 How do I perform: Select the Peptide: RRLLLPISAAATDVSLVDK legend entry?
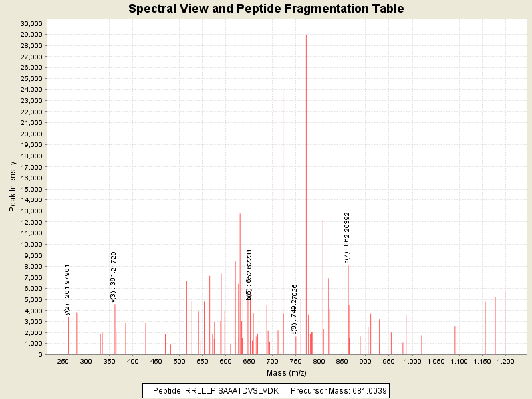pos(215,390)
